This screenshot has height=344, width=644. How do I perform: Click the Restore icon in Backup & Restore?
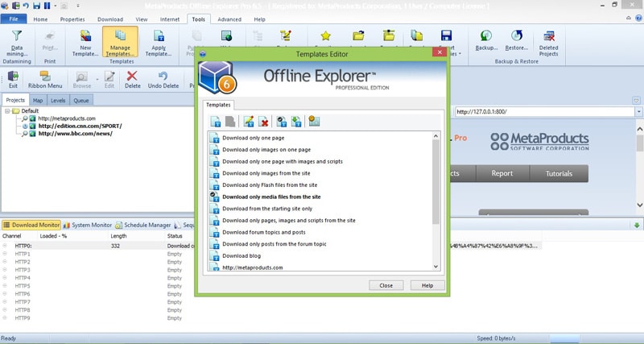pos(517,40)
